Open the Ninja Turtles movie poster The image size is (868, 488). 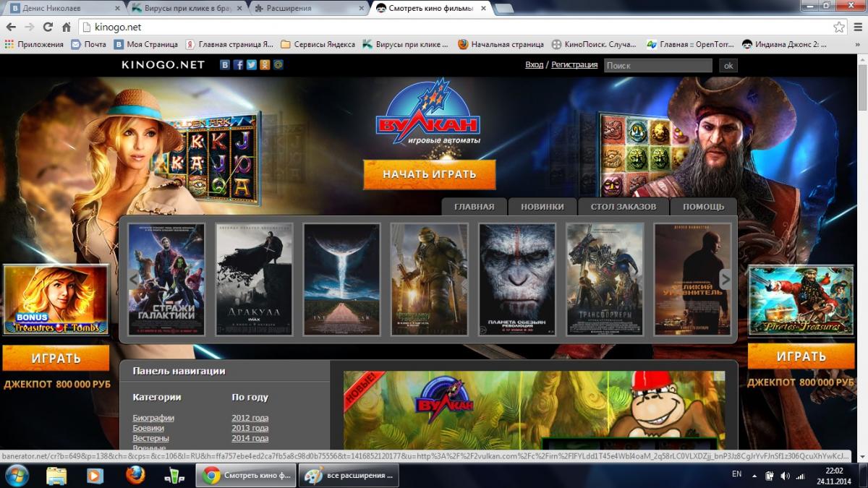pos(429,280)
